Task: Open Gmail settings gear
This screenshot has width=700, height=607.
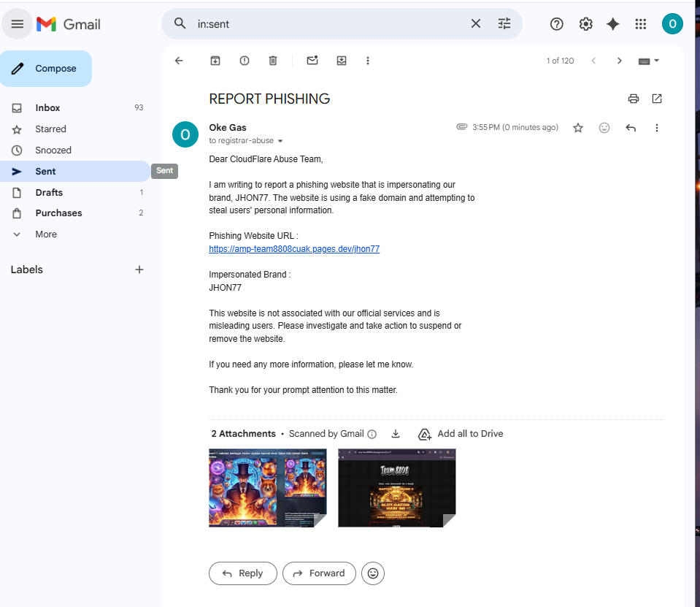Action: [585, 24]
